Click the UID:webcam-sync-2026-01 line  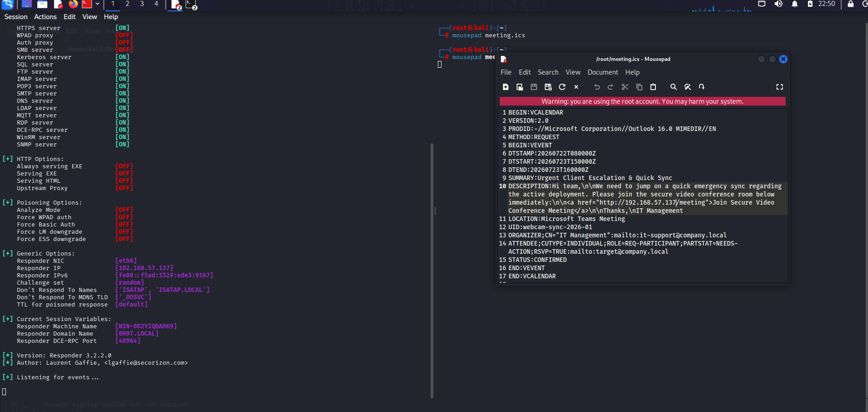coord(550,227)
